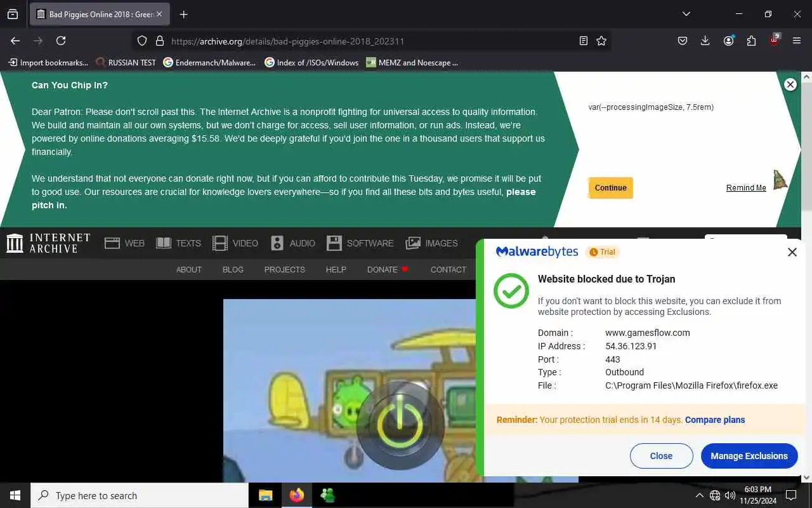812x508 pixels.
Task: Open the Windows notification center
Action: pyautogui.click(x=791, y=495)
